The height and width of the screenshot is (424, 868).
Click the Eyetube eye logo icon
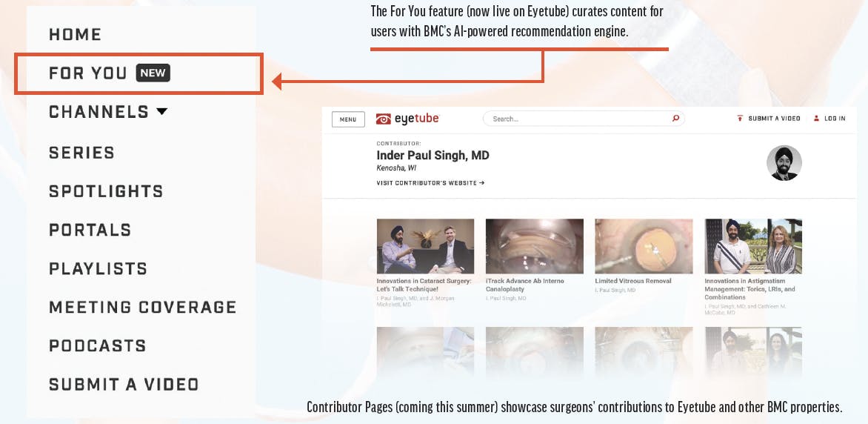point(383,119)
